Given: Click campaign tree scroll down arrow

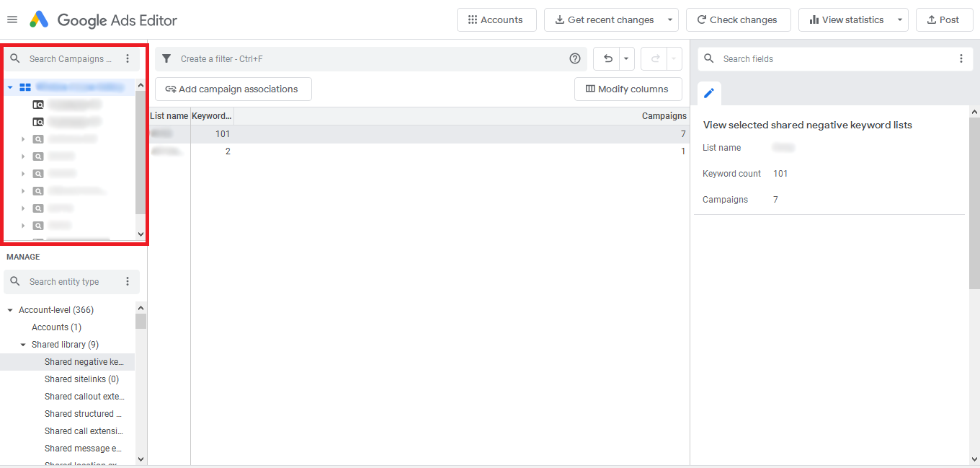Looking at the screenshot, I should (141, 234).
